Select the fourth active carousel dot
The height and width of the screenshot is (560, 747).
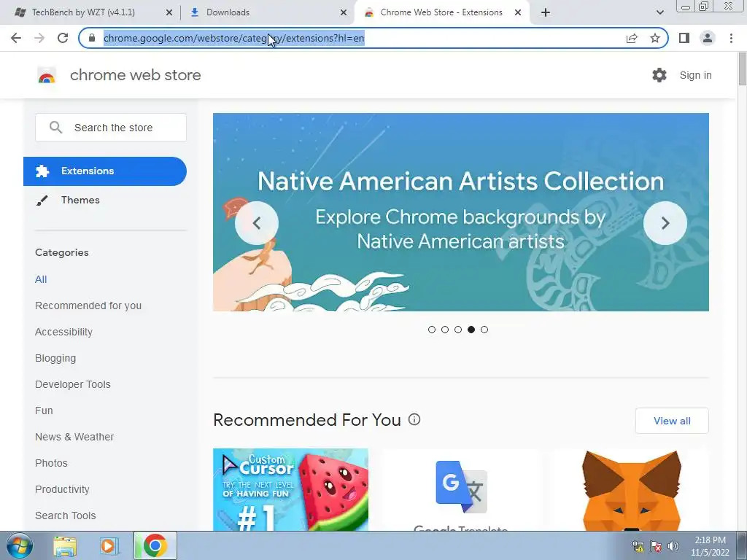(471, 330)
